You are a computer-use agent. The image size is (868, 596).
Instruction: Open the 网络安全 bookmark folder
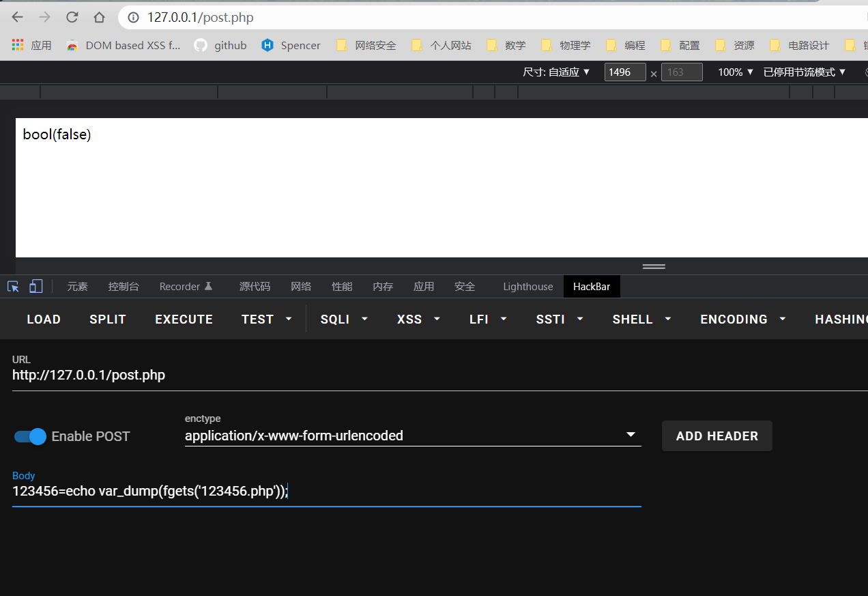[x=366, y=45]
